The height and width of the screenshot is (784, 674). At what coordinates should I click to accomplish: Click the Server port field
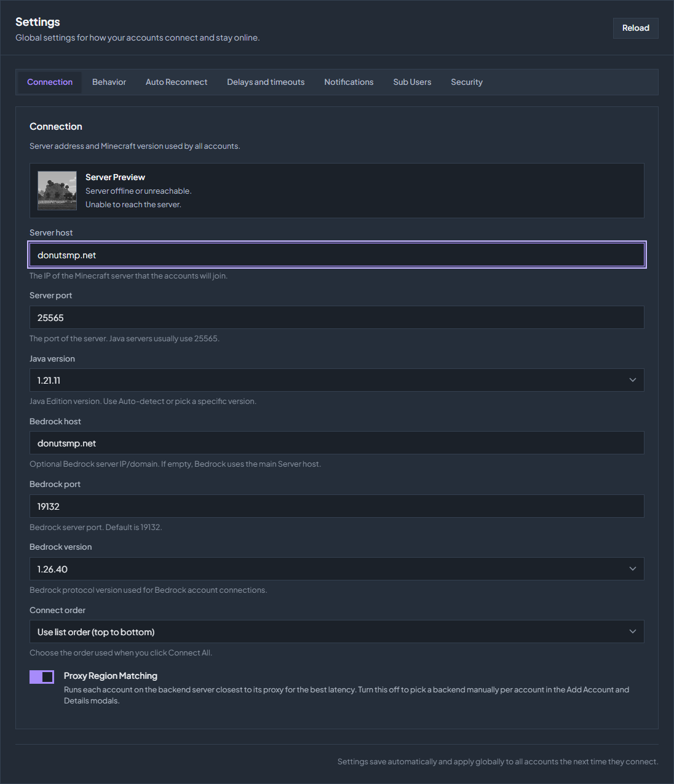click(337, 317)
